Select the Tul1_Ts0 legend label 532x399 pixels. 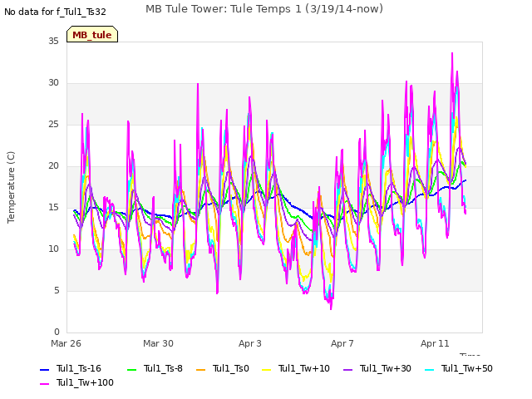click(x=231, y=368)
